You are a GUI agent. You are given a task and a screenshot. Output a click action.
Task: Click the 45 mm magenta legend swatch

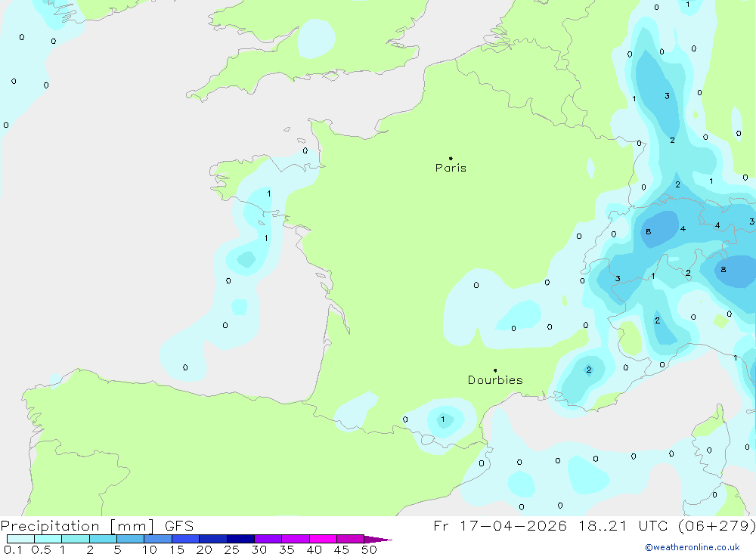(350, 539)
